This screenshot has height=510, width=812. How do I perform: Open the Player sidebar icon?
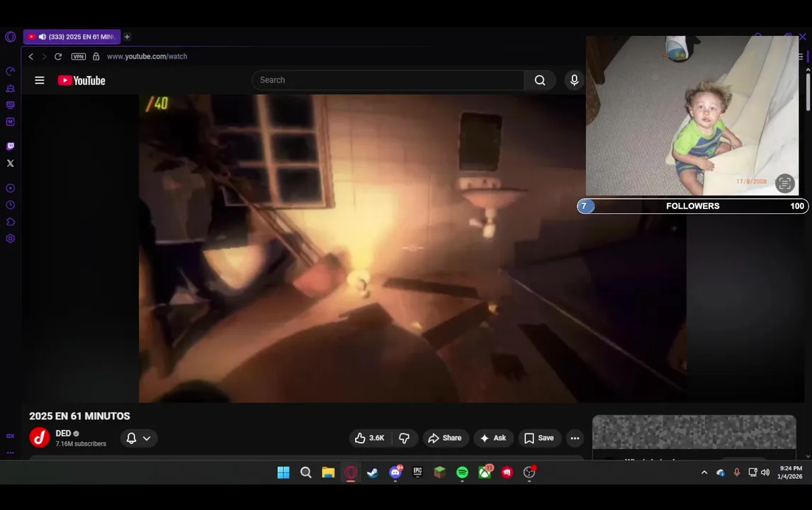point(11,188)
